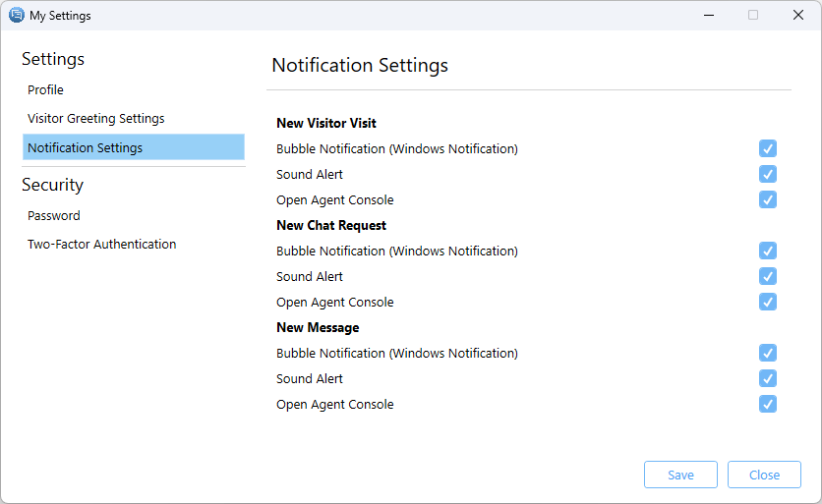Disable Bubble Notification for New Chat Request
The height and width of the screenshot is (504, 822).
pyautogui.click(x=768, y=251)
